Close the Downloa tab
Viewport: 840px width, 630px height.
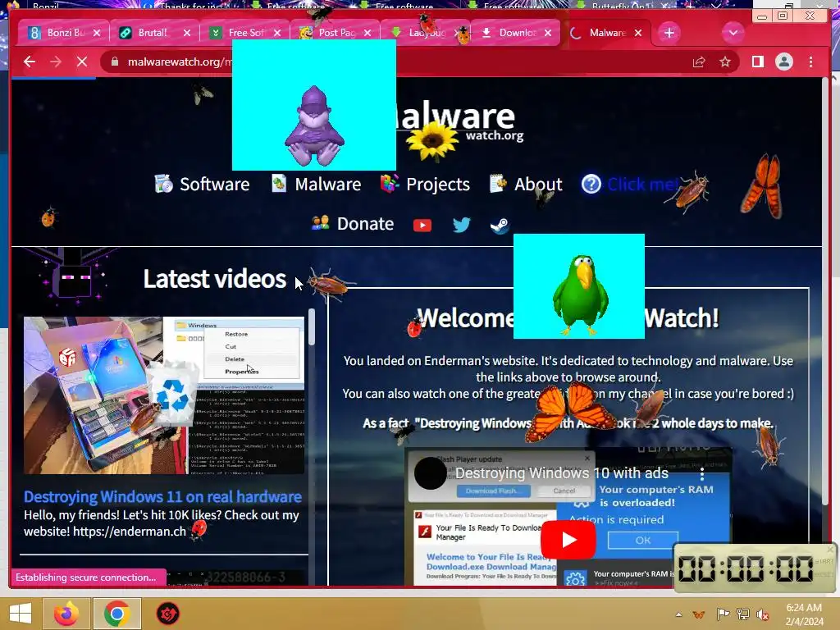[548, 33]
